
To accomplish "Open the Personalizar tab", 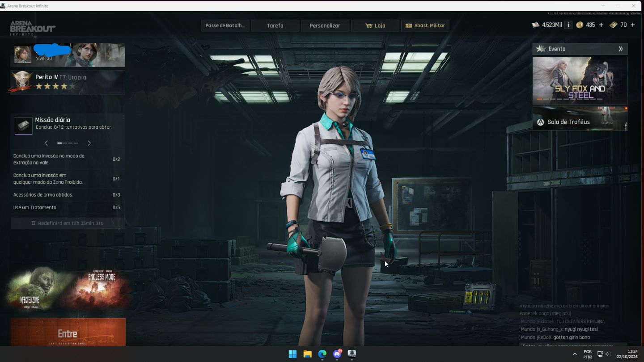I will (325, 25).
